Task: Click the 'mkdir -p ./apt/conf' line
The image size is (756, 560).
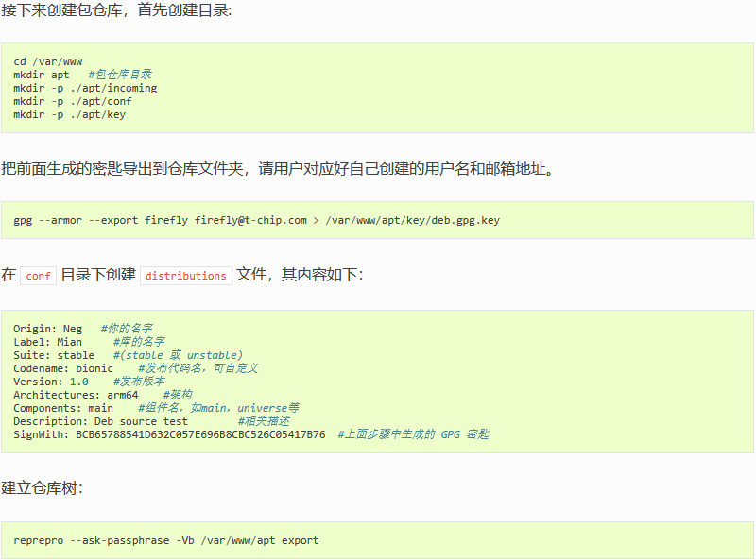Action: click(x=73, y=101)
